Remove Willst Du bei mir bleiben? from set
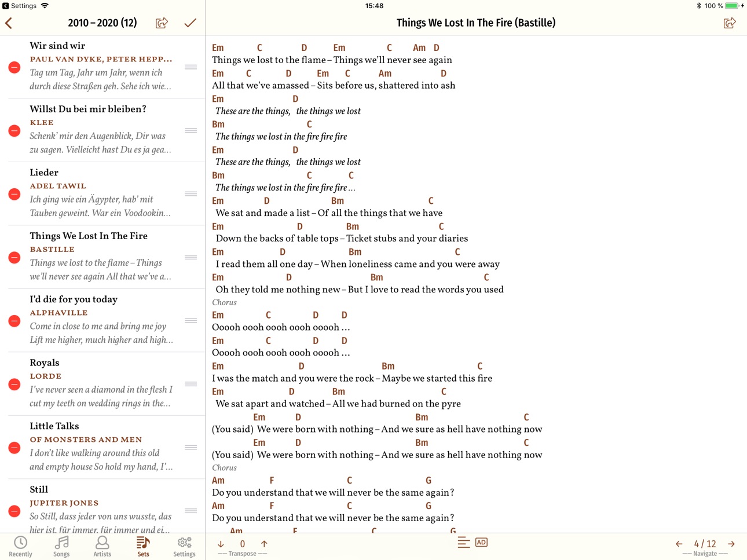 coord(14,131)
